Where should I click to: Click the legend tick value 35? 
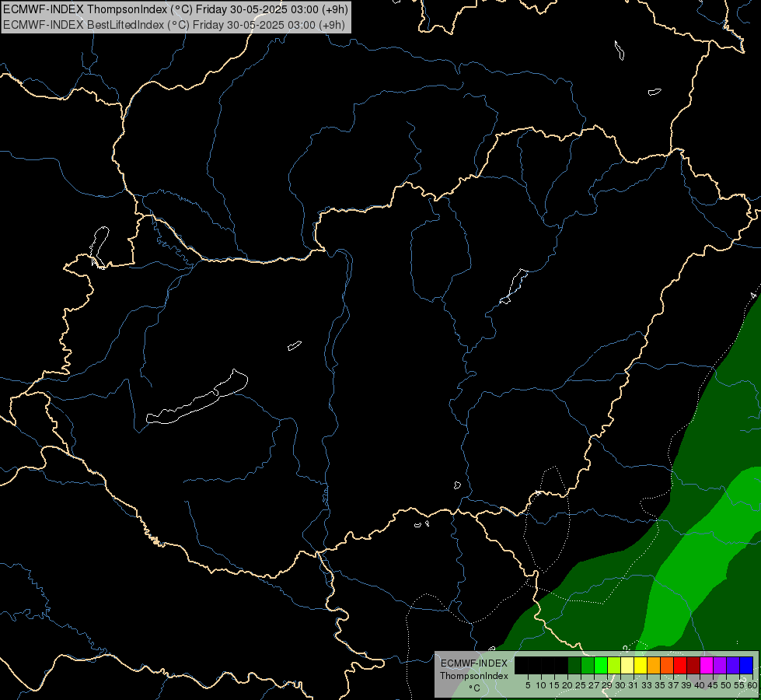[661, 685]
